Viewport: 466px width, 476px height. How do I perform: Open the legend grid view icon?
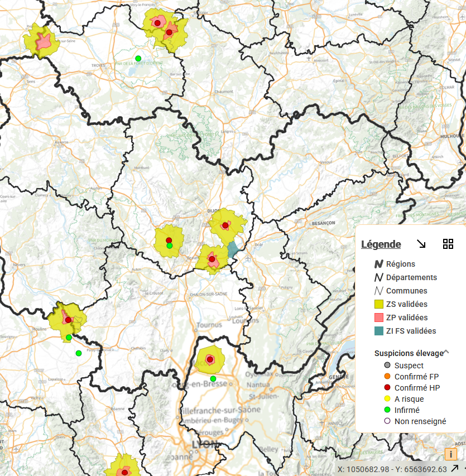448,244
